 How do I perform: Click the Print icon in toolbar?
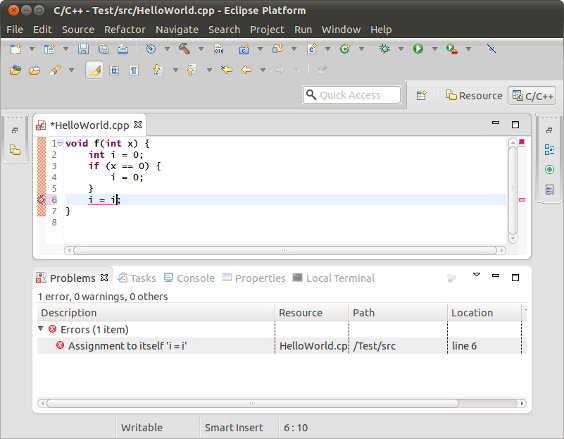point(123,49)
